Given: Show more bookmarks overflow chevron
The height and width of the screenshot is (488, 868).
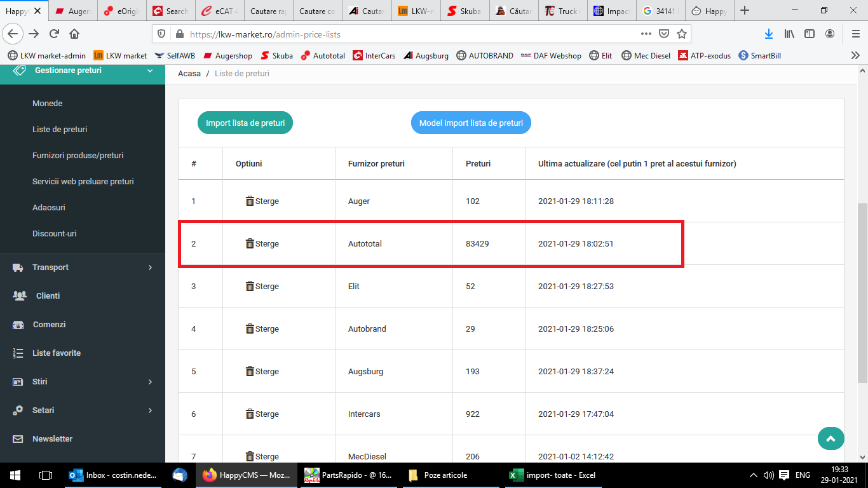Looking at the screenshot, I should pyautogui.click(x=855, y=55).
